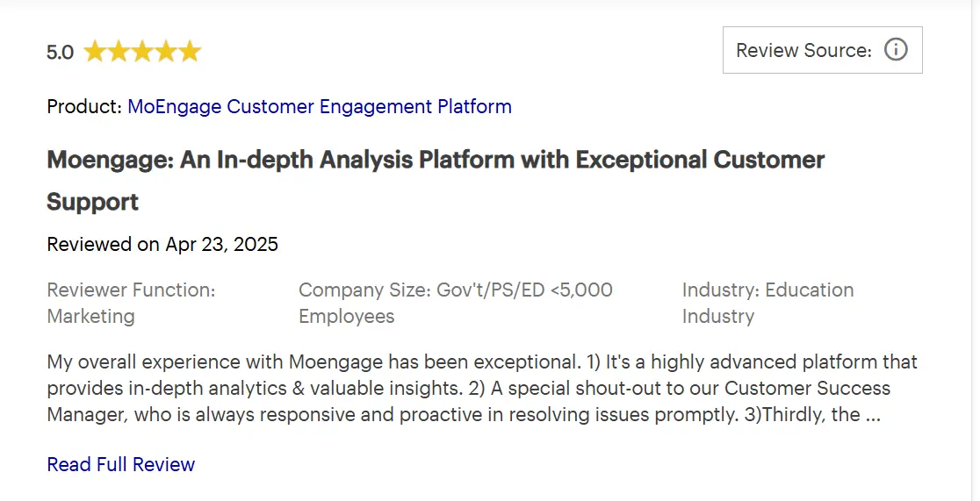Click the Reviewed on Apr 23, 2025 date
The height and width of the screenshot is (501, 980).
pyautogui.click(x=162, y=245)
